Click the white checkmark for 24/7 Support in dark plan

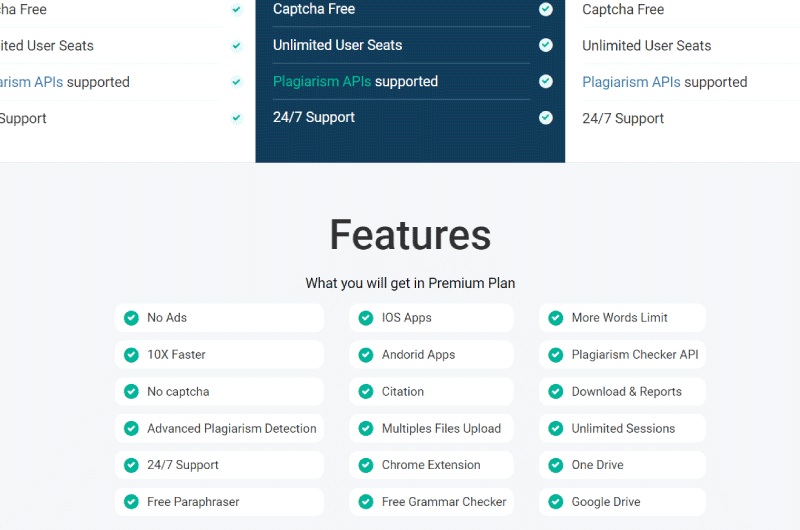(546, 118)
